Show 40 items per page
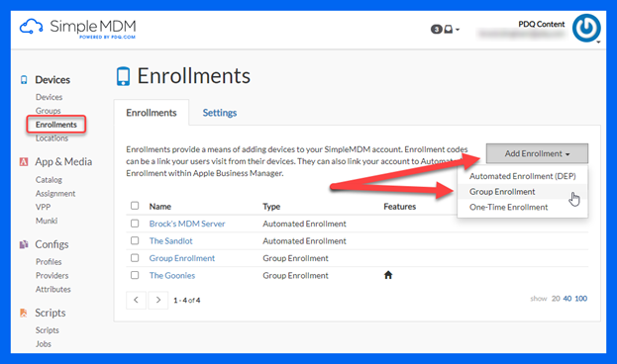The width and height of the screenshot is (617, 364). [567, 299]
